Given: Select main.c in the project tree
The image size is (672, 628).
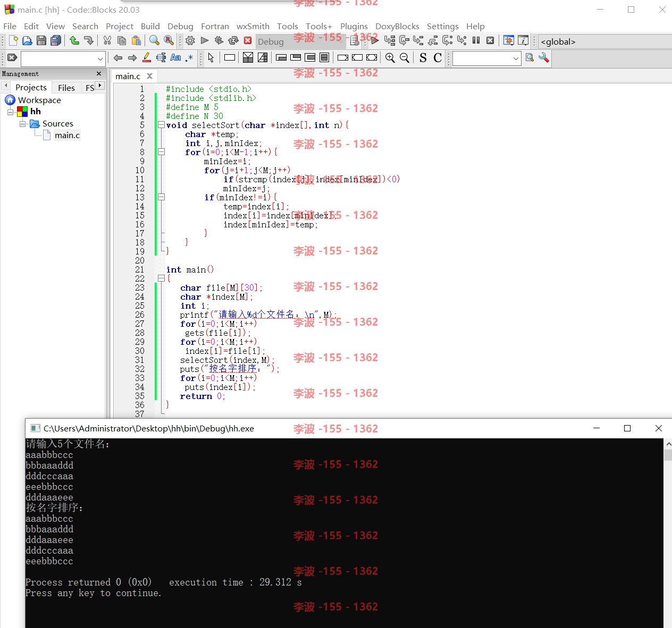Looking at the screenshot, I should point(67,135).
